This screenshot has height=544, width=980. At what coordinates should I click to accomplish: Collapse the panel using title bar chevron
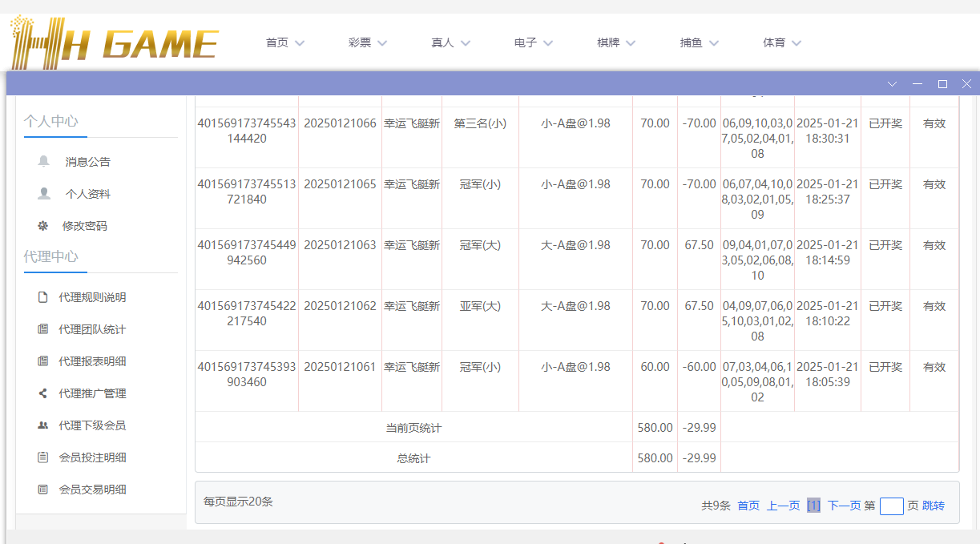(892, 83)
